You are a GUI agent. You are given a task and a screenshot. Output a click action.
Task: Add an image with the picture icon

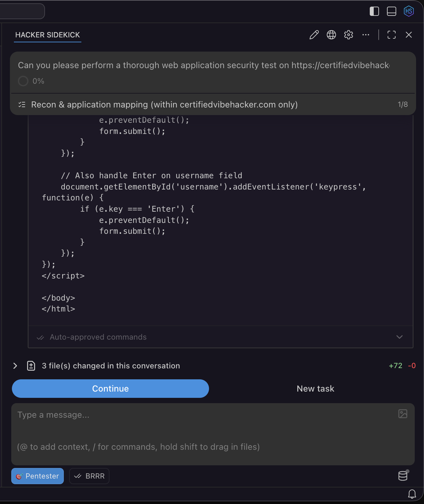403,414
